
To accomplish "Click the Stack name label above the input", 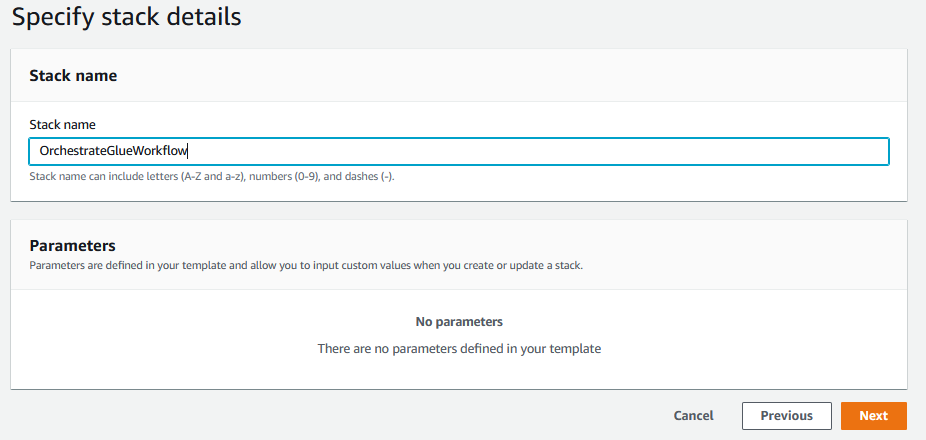I will coord(62,125).
